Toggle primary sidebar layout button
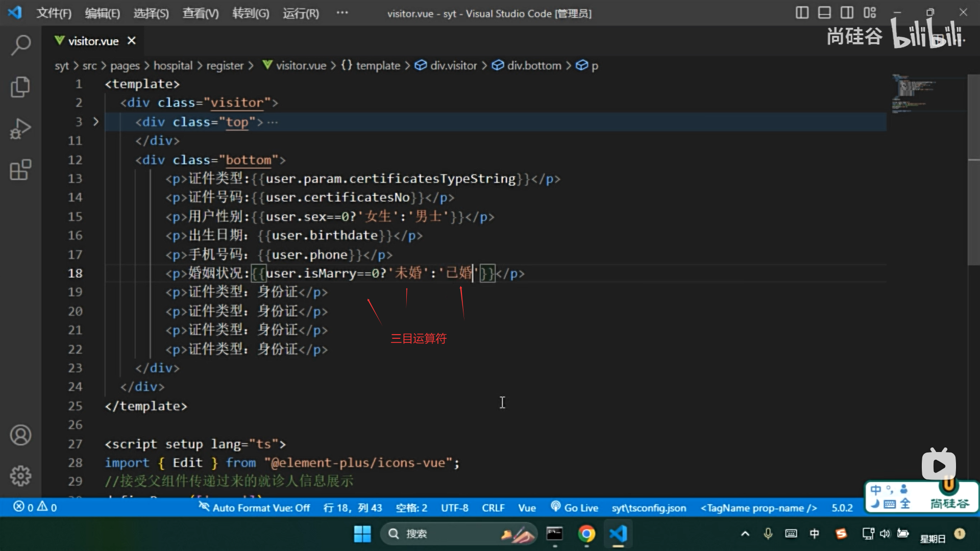 pos(802,13)
